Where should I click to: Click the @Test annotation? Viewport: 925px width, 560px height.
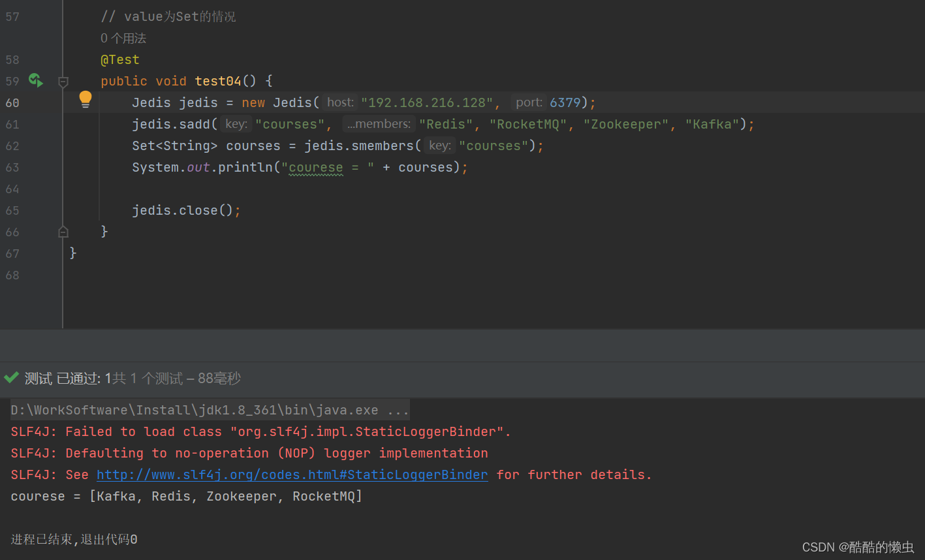(120, 59)
